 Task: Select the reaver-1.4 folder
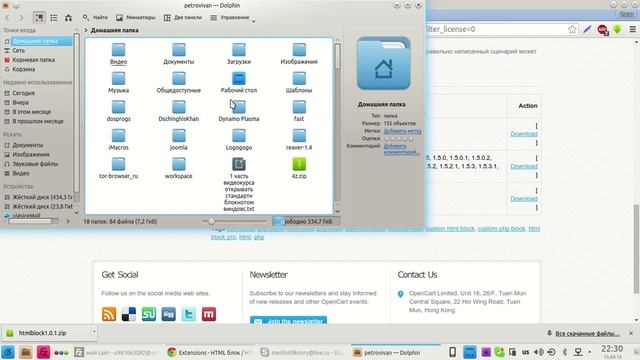click(x=299, y=140)
